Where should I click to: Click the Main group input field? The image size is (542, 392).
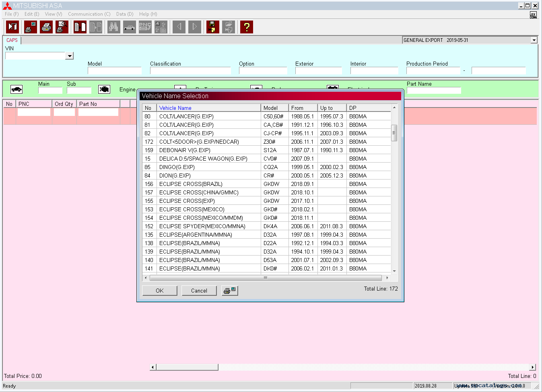click(x=50, y=91)
